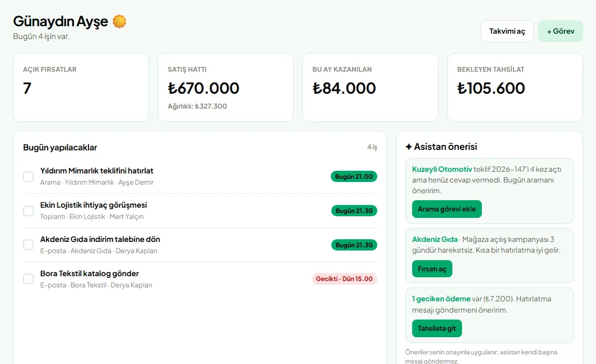Select the Bekleyen Tahsilat card
Image resolution: width=596 pixels, height=364 pixels.
point(515,87)
